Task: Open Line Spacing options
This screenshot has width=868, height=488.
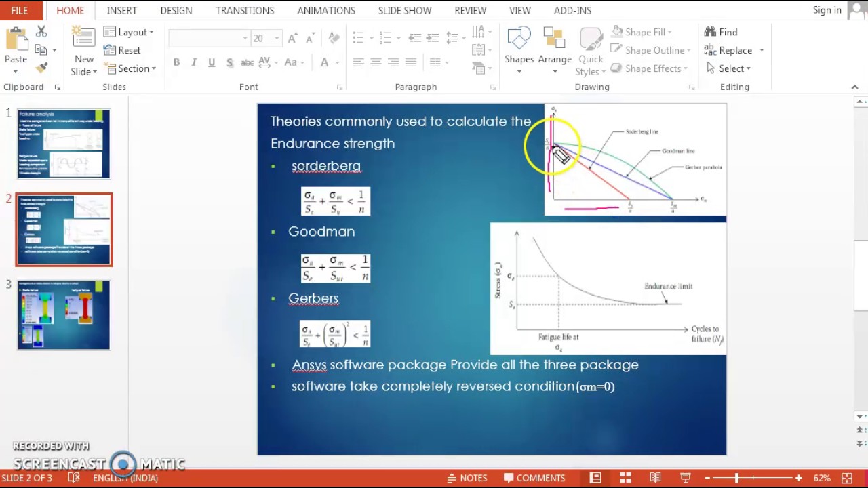Action: pos(454,38)
